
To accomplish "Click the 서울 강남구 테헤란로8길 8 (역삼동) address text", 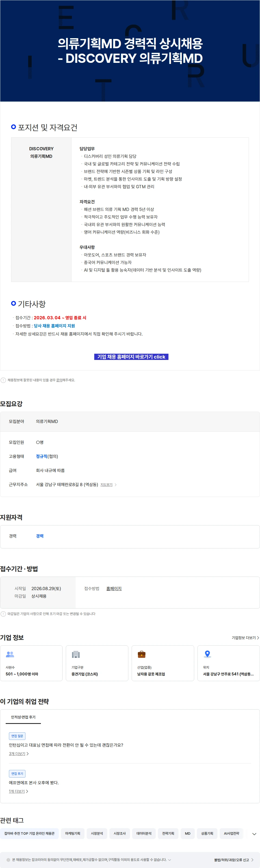I will tap(67, 485).
